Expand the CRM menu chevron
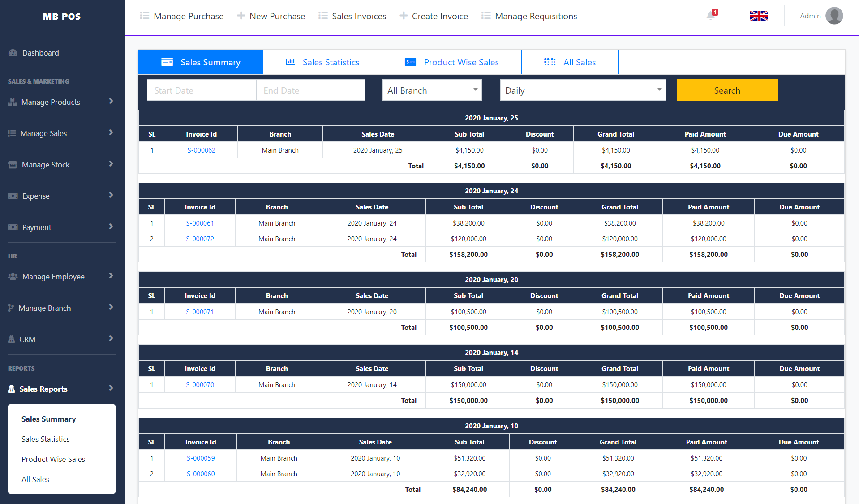This screenshot has width=859, height=504. click(x=111, y=338)
